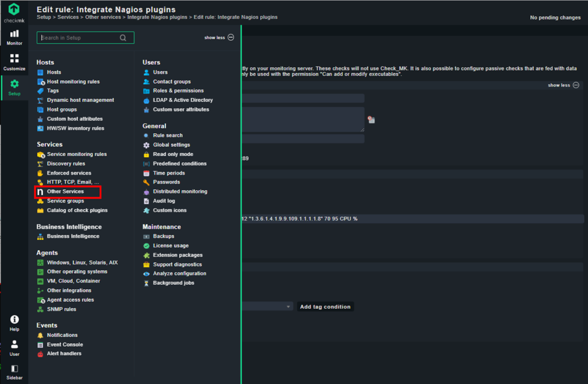Viewport: 588px width, 384px height.
Task: Click the Analyze configuration icon
Action: [146, 274]
